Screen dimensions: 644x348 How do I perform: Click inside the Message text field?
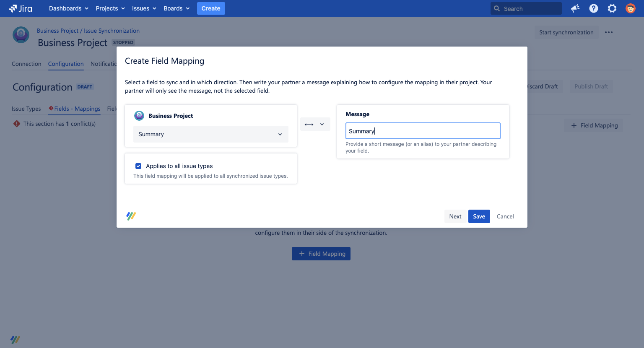(x=423, y=131)
